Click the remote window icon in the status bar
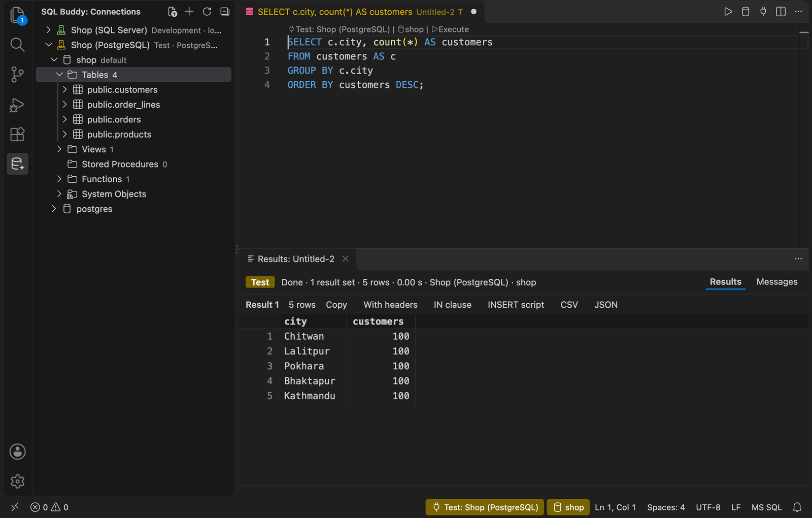812x518 pixels. (x=15, y=507)
